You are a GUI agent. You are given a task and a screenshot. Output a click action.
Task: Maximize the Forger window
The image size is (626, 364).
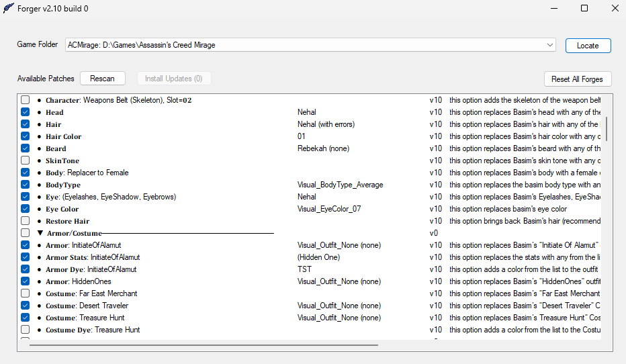(584, 8)
